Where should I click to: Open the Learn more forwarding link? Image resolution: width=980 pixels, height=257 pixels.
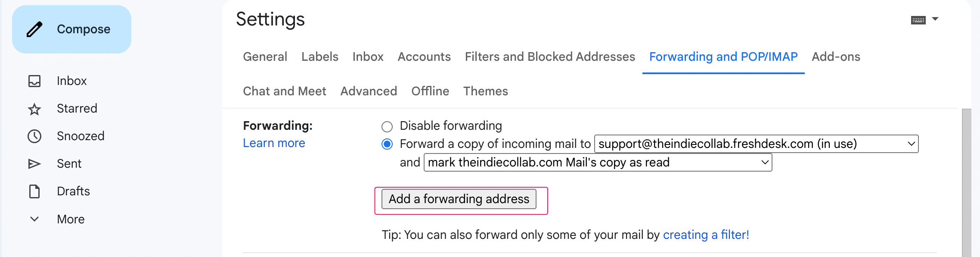274,143
